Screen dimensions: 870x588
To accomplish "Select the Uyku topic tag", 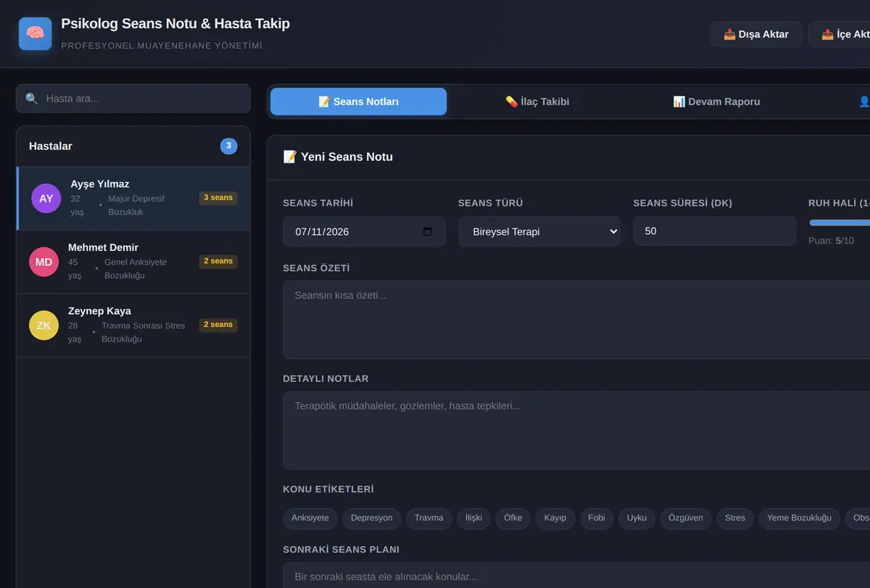I will 637,518.
